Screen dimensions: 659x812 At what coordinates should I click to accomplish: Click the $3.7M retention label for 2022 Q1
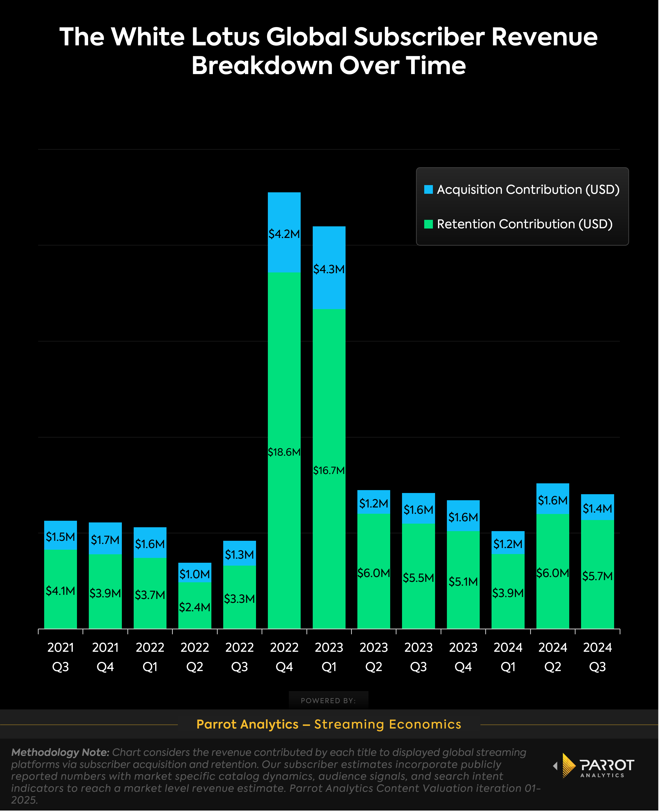point(150,595)
